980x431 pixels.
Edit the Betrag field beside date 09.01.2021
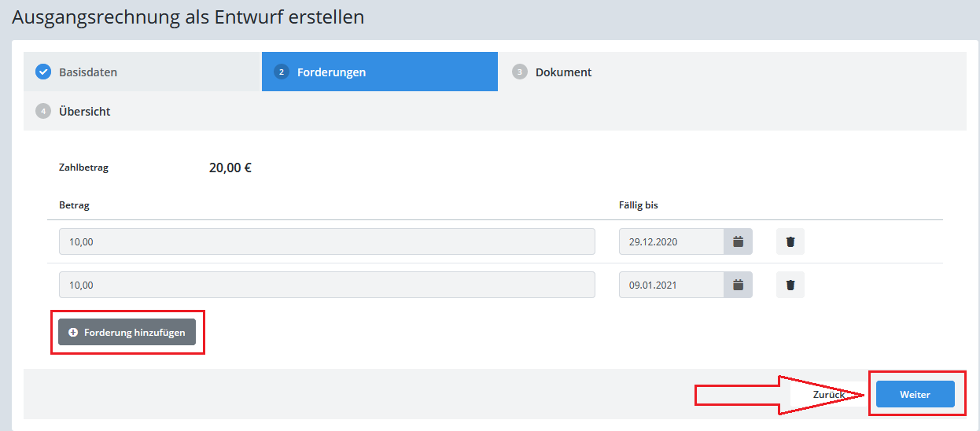click(x=327, y=285)
